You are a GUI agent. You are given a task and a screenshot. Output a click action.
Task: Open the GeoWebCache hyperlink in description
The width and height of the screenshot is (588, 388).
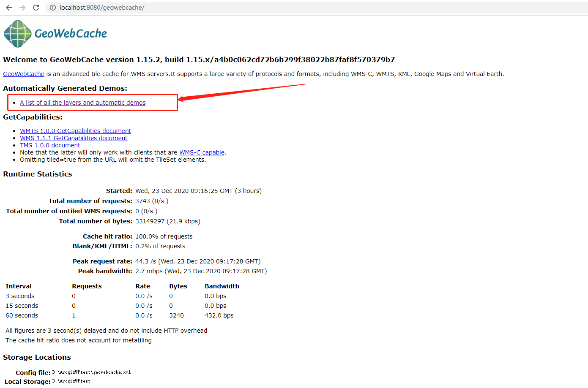click(24, 74)
